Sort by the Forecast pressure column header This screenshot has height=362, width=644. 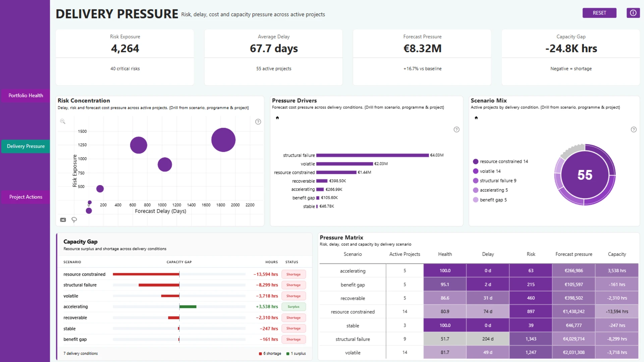[574, 254]
